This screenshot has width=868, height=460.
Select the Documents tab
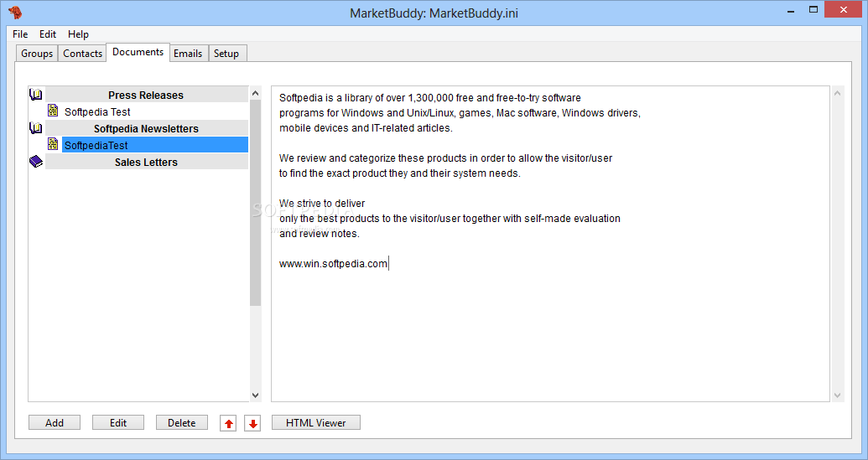pyautogui.click(x=138, y=52)
